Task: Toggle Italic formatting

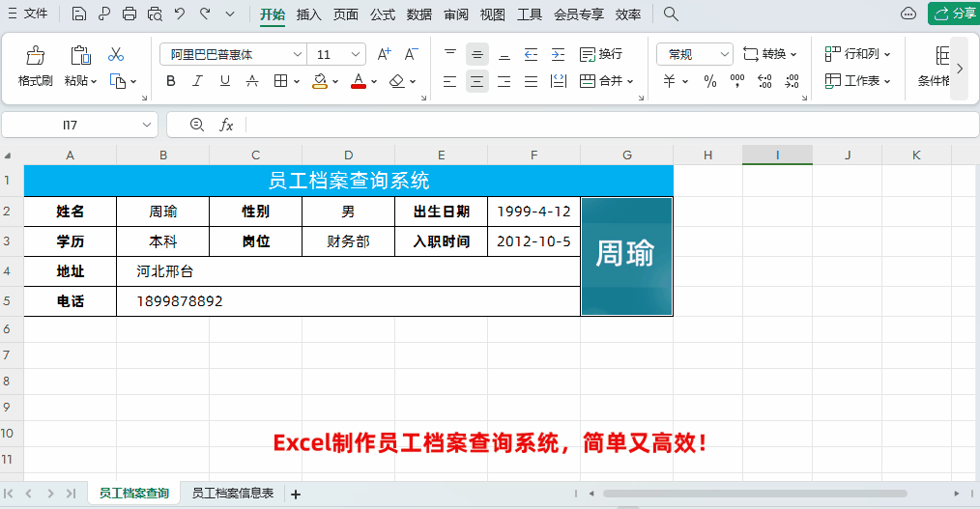Action: click(197, 81)
